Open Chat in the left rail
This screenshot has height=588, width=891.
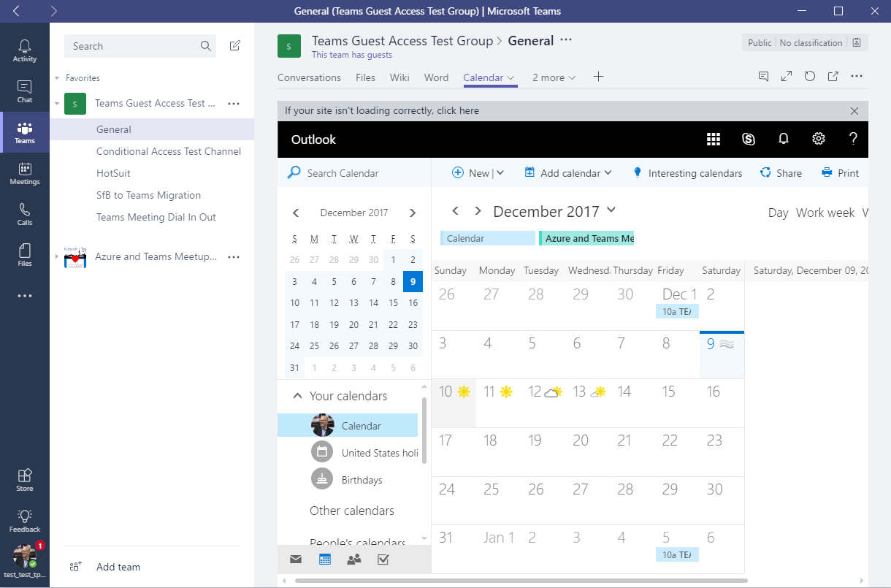click(25, 91)
